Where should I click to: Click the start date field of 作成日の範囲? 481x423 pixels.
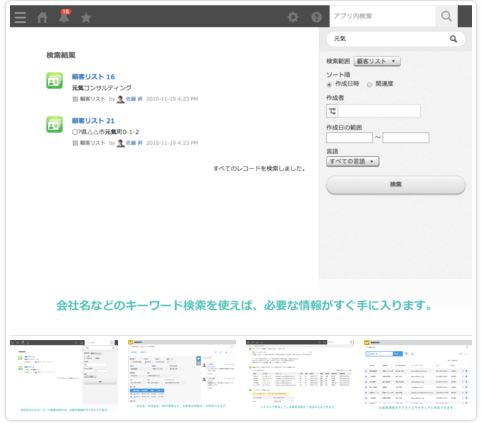point(349,138)
